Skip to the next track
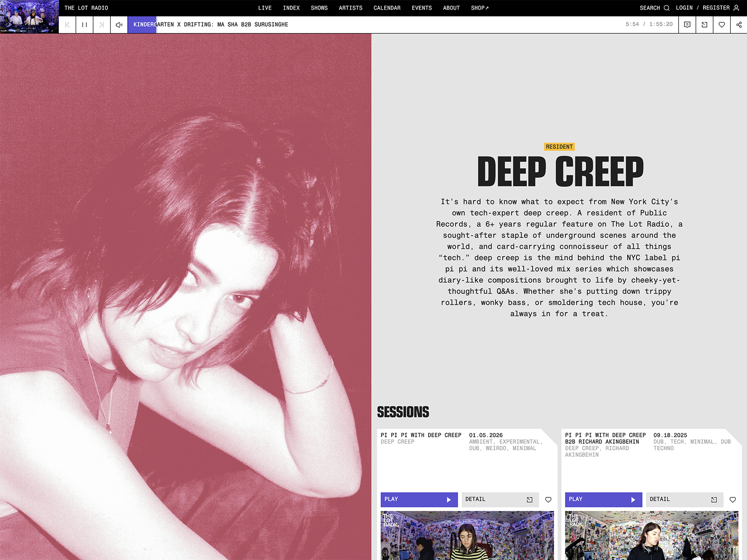 [x=101, y=25]
